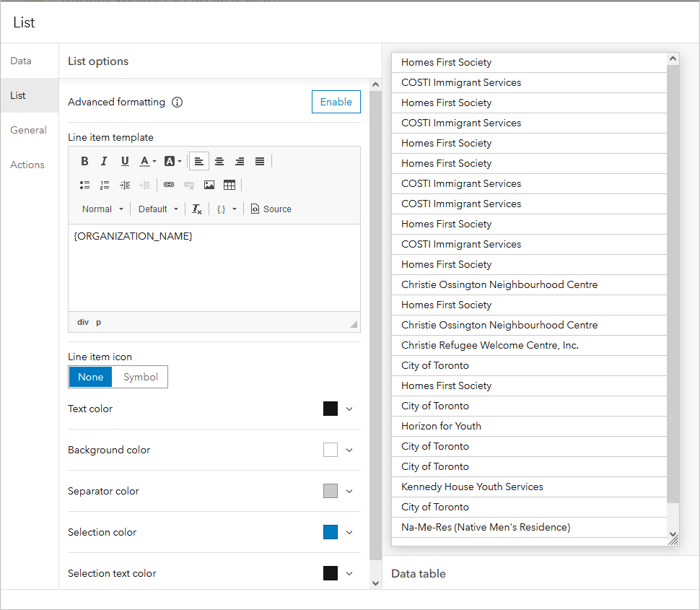Viewport: 700px width, 610px height.
Task: Expand the Selection color options
Action: [x=349, y=532]
